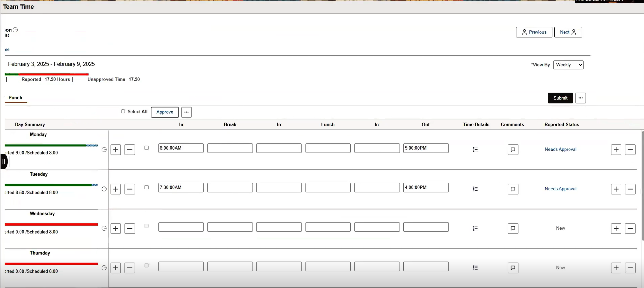Screen dimensions: 644x288
Task: Open Tuesday's Comments speech bubble icon
Action: (513, 189)
